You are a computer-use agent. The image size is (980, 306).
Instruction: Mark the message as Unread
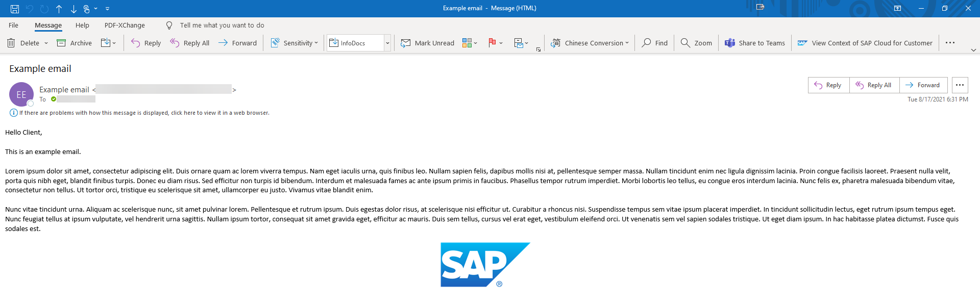coord(428,43)
